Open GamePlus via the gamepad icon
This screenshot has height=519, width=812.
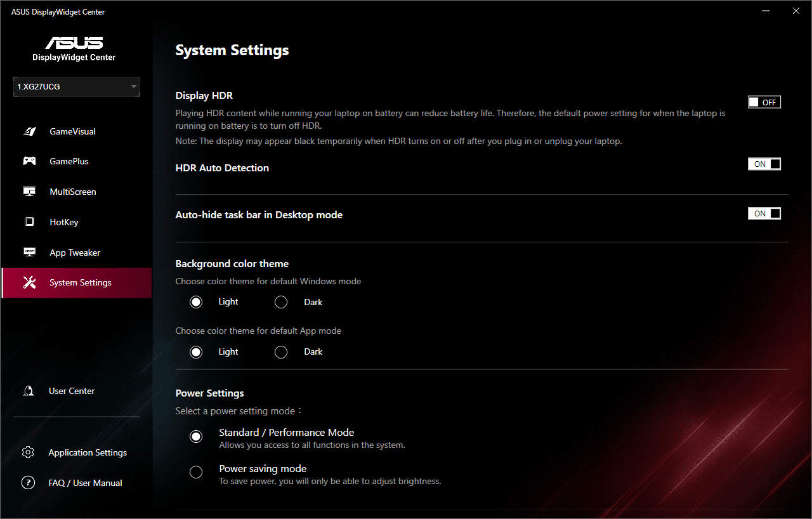tap(29, 161)
